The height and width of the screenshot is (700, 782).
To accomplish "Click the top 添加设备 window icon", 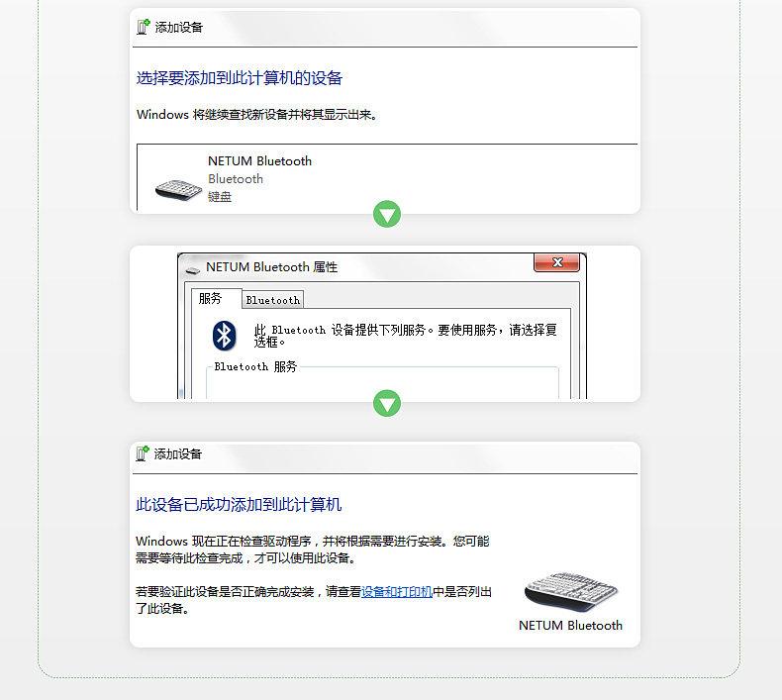I will (144, 27).
